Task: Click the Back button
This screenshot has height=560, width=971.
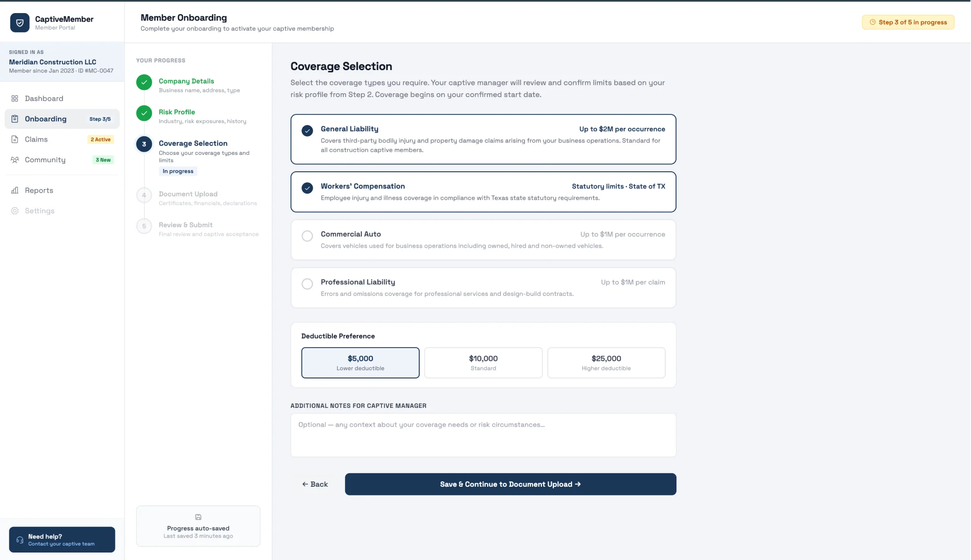Action: tap(315, 484)
